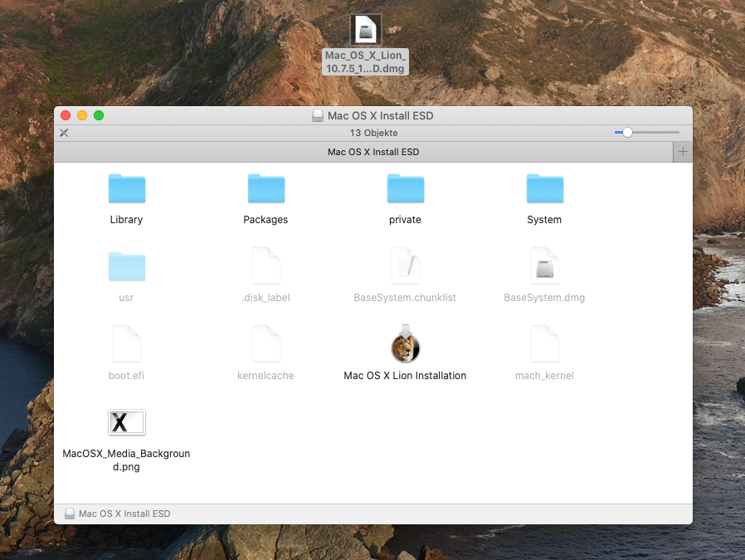Select the .disk_label file icon
745x560 pixels.
tap(266, 265)
